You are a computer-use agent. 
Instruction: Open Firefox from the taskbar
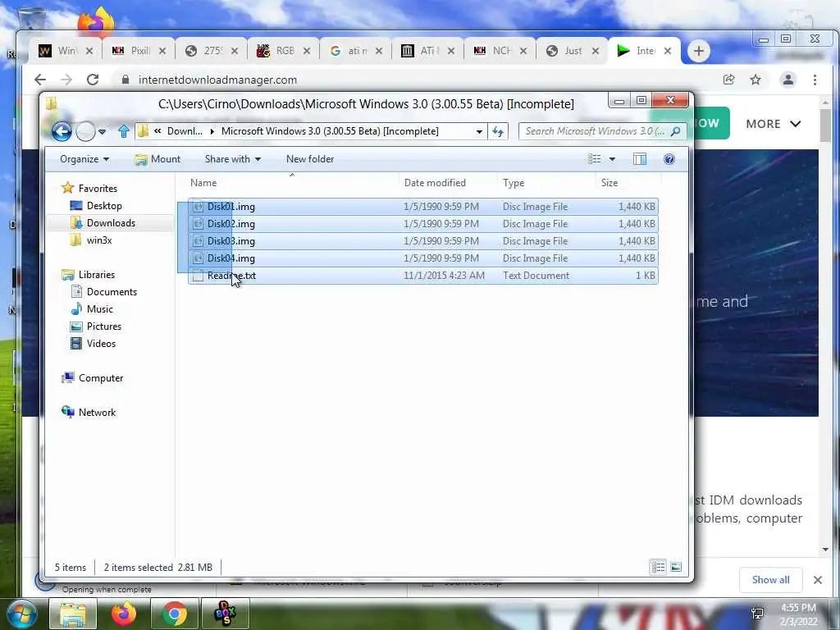tap(123, 614)
